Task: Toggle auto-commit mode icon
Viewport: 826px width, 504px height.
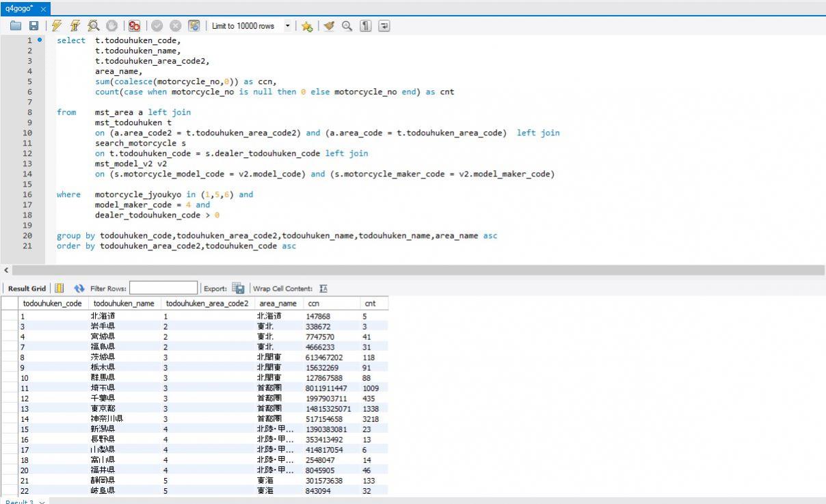Action: tap(194, 26)
